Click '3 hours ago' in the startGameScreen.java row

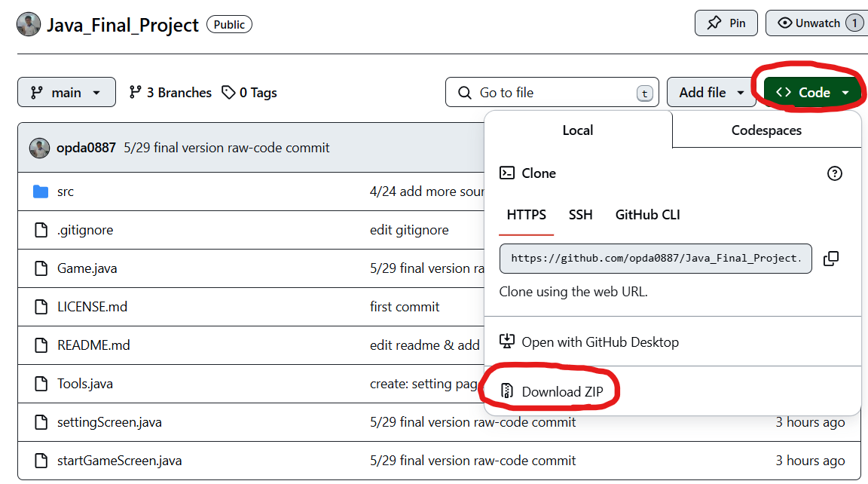click(x=810, y=461)
